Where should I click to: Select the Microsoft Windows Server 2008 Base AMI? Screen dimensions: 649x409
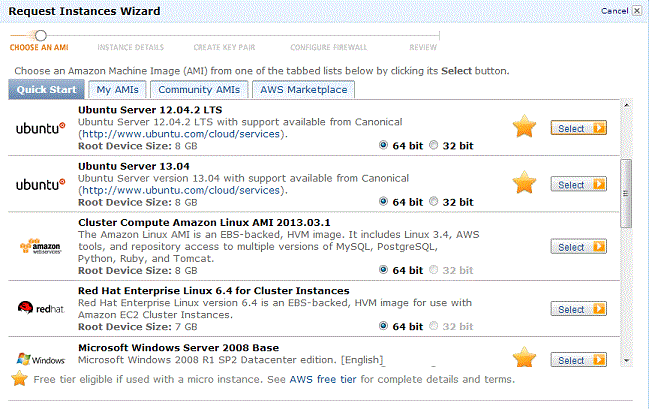(x=578, y=360)
